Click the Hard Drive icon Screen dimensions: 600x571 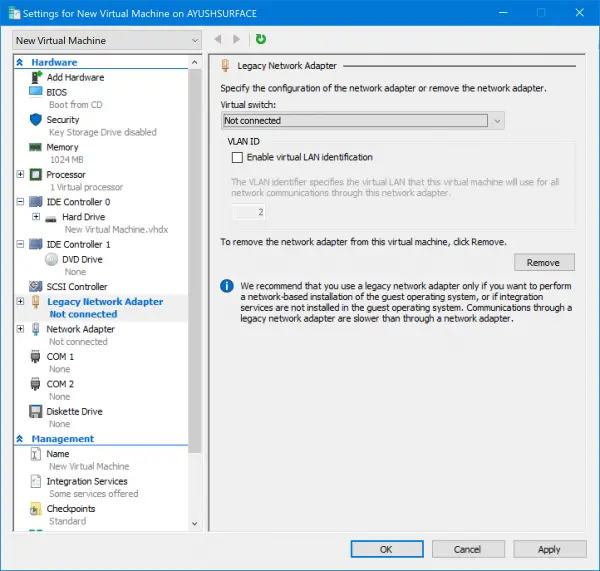pyautogui.click(x=51, y=219)
